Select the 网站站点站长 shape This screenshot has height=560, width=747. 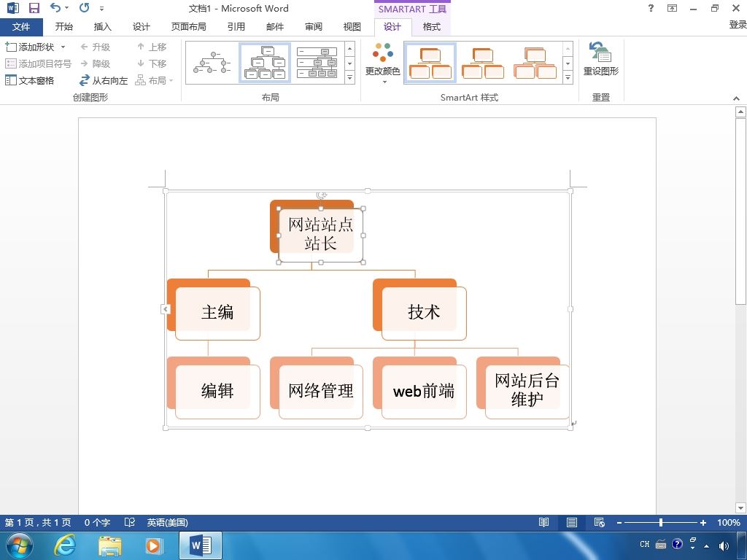(321, 236)
